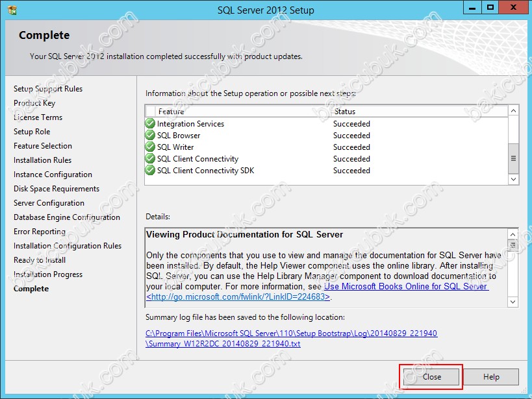Open Summary_W12R2DC txt log file link
532x399 pixels.
[x=223, y=344]
